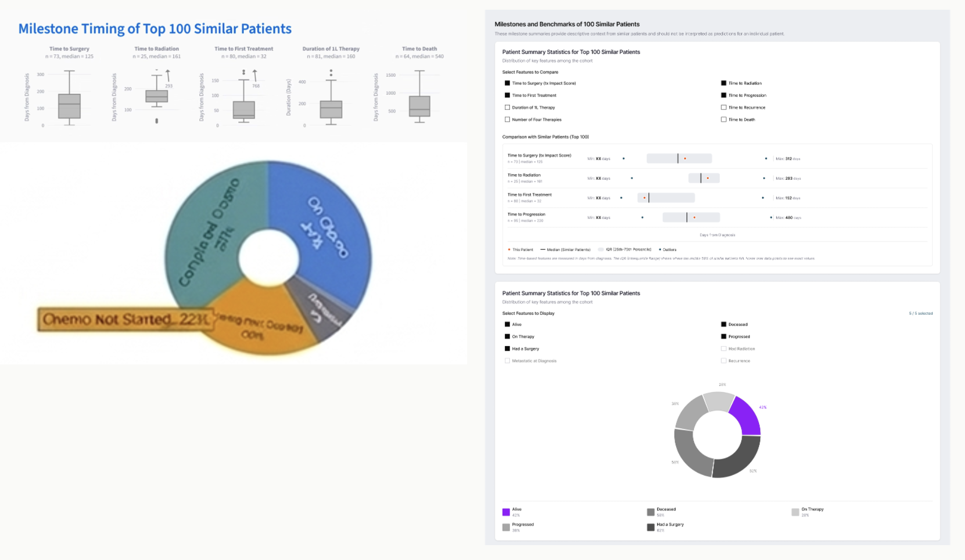Viewport: 965px width, 560px height.
Task: Click the Had a Surgery legend swatch
Action: pyautogui.click(x=651, y=527)
